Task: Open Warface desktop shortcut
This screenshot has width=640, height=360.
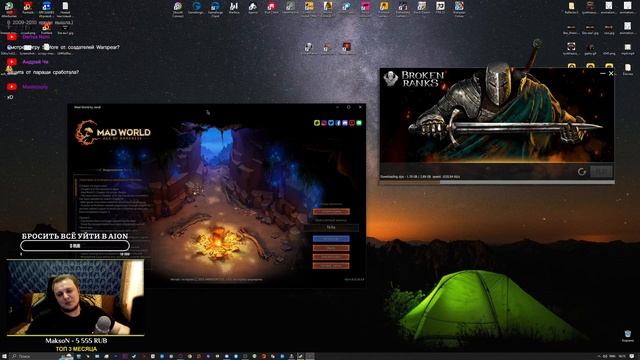Action: 234,8
